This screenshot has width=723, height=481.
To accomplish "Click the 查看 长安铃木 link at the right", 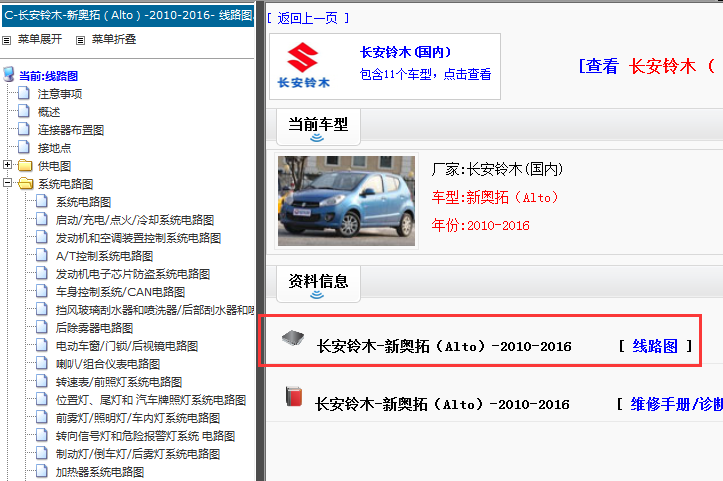I will coord(647,66).
